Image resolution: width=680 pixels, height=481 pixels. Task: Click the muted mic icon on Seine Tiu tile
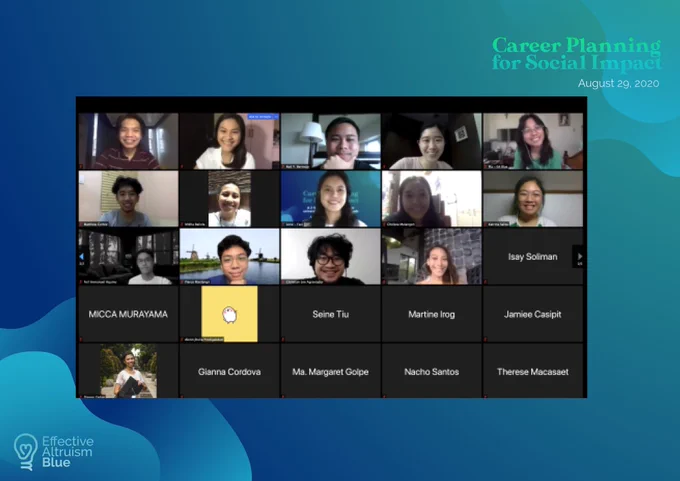point(283,340)
